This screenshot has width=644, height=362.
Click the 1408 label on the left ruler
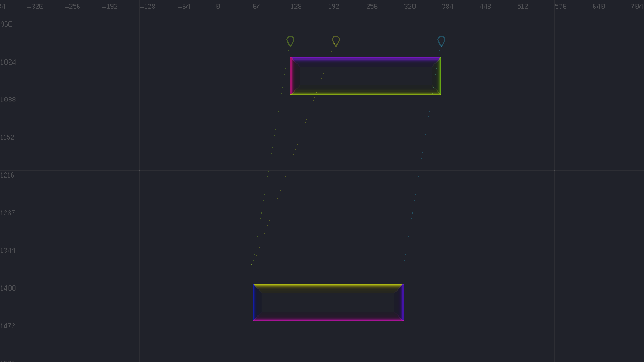(x=8, y=288)
